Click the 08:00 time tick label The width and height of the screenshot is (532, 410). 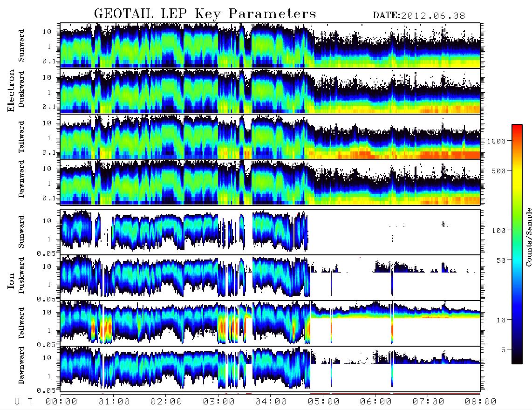[480, 402]
